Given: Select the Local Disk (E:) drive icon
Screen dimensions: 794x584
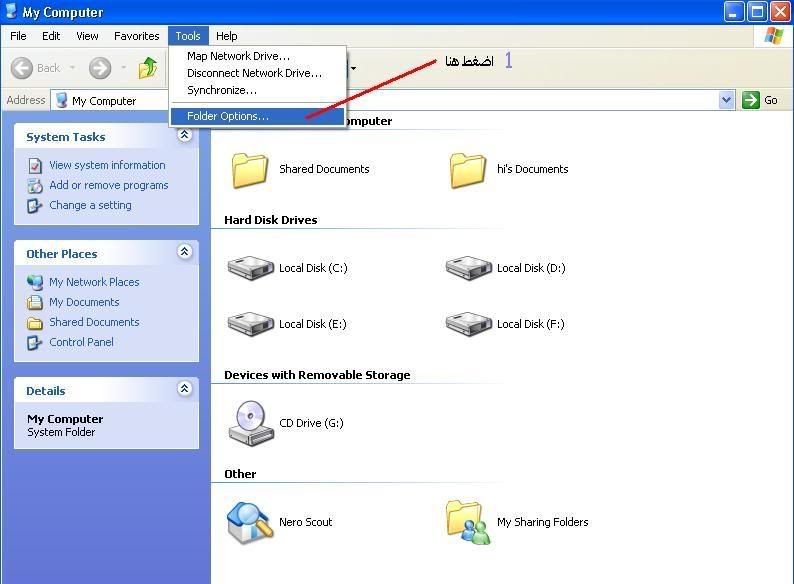Looking at the screenshot, I should [250, 324].
